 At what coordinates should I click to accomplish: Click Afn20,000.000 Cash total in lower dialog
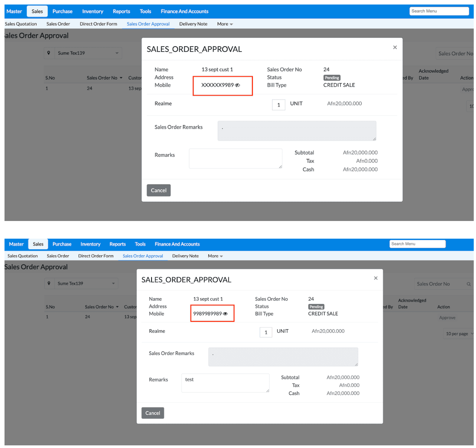[343, 394]
